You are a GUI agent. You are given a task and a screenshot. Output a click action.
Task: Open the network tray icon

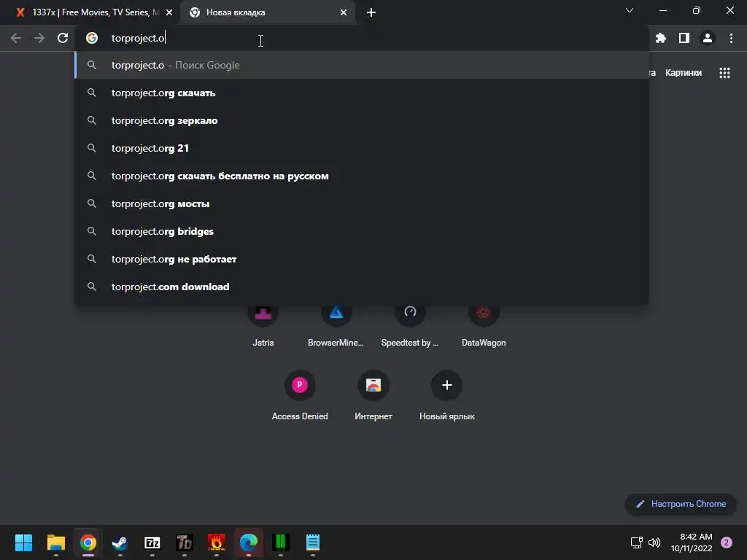tap(636, 542)
